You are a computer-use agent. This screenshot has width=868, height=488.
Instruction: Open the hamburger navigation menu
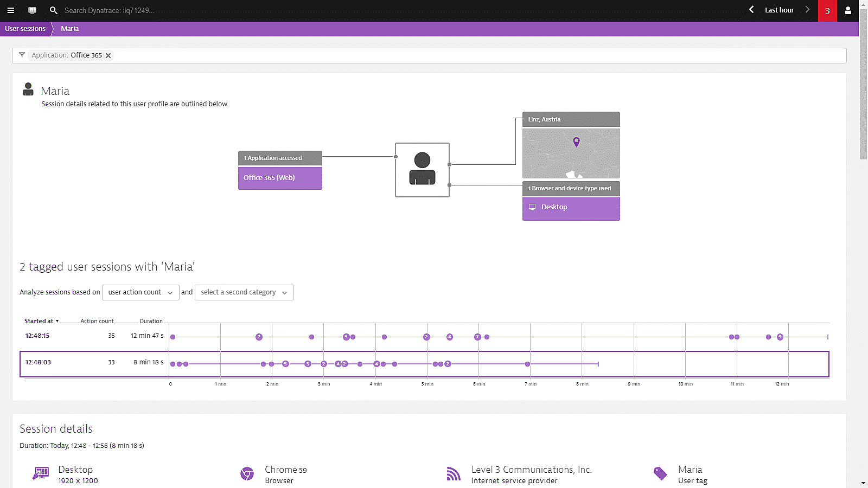click(10, 10)
